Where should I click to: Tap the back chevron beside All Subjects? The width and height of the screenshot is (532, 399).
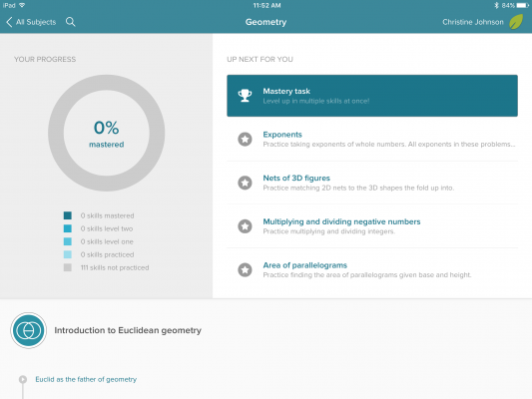[9, 22]
